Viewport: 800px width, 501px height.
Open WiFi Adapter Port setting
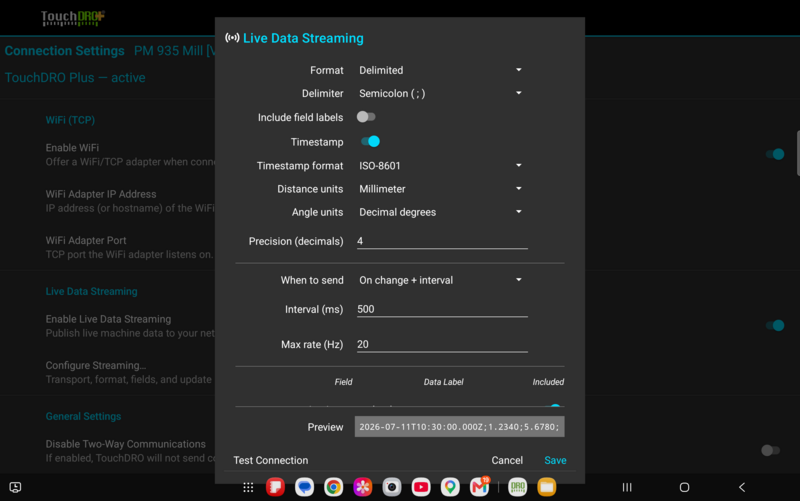pos(130,247)
